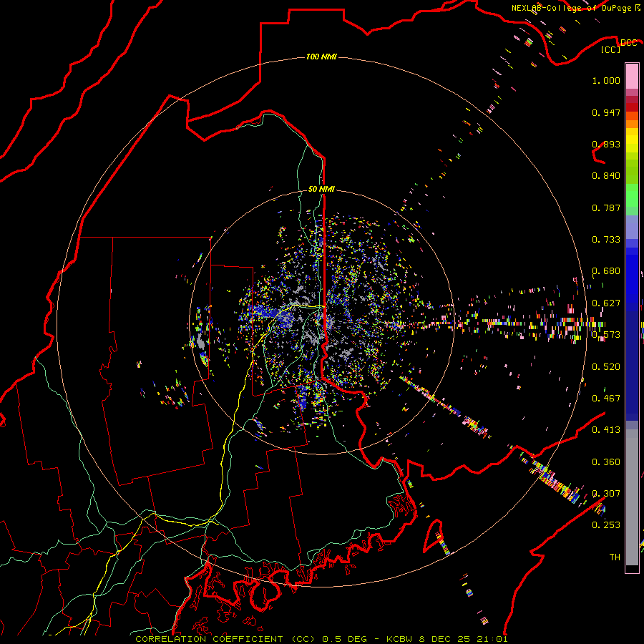Select the 0.520 scale value

pos(606,367)
